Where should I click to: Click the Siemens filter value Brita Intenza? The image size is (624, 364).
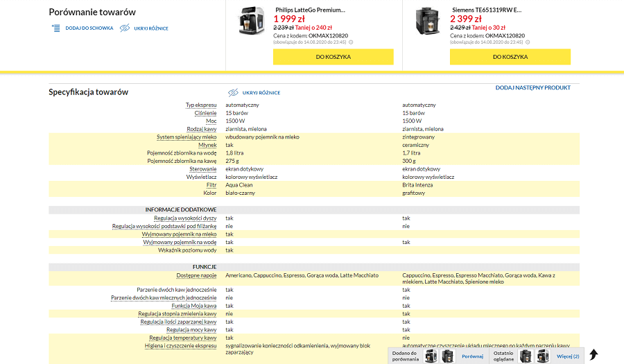(x=417, y=185)
